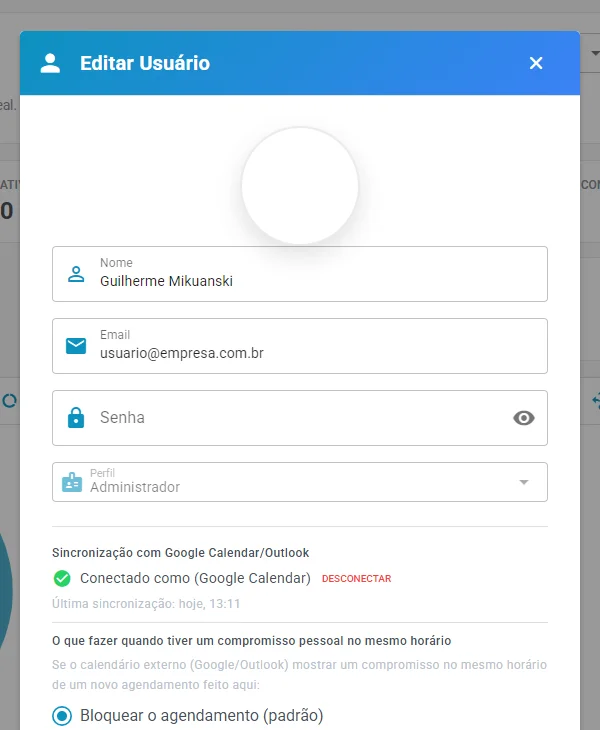Click DESCONECTAR to disconnect Google Calendar
This screenshot has height=730, width=600.
357,579
